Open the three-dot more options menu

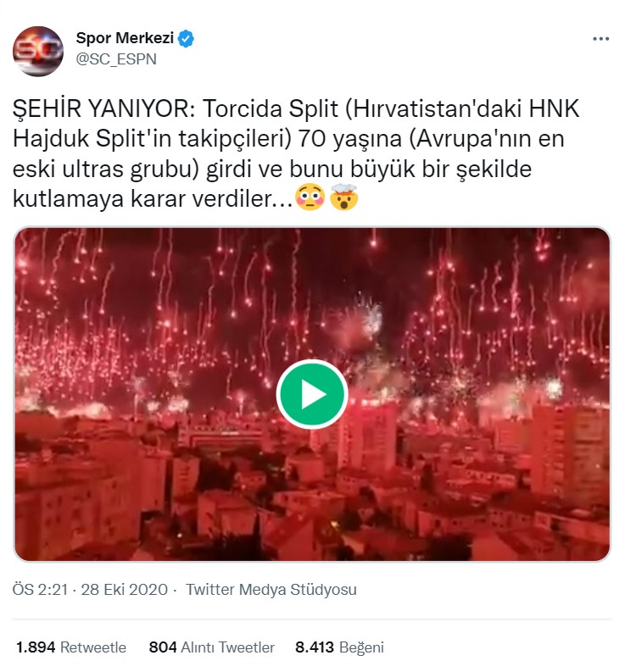tap(600, 39)
